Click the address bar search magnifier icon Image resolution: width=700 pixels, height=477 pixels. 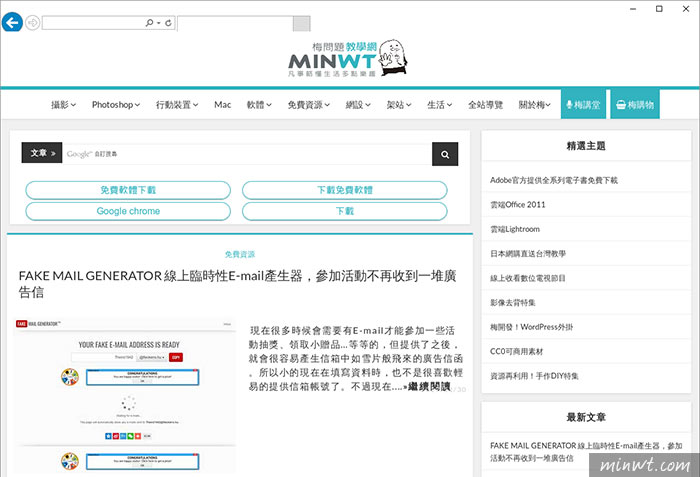coord(149,22)
